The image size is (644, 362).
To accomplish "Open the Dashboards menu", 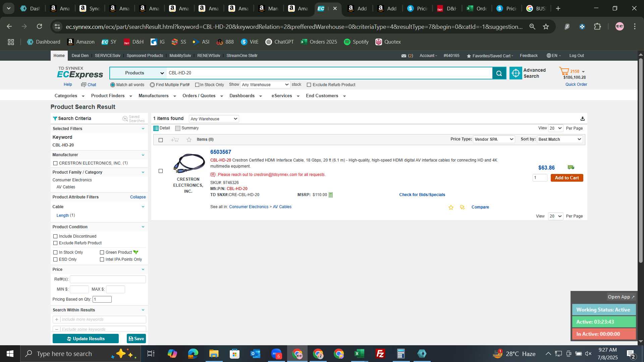I will [x=246, y=96].
